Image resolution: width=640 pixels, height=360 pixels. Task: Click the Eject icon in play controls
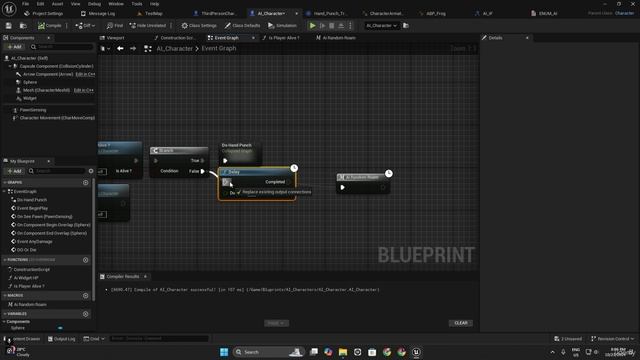[341, 26]
